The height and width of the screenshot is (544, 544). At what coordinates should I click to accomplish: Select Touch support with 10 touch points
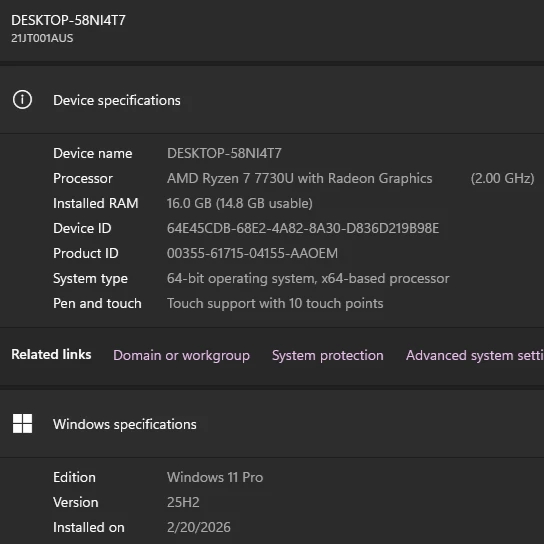click(x=275, y=304)
